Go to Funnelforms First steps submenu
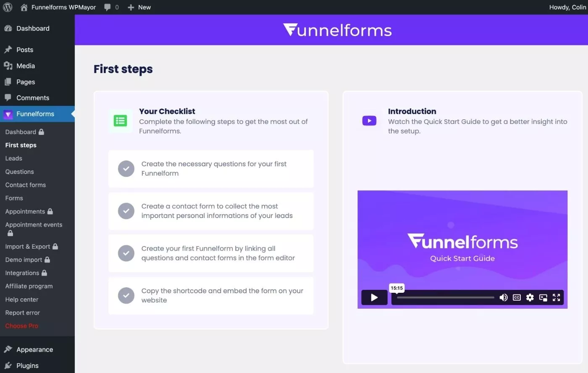This screenshot has height=373, width=588. (21, 145)
